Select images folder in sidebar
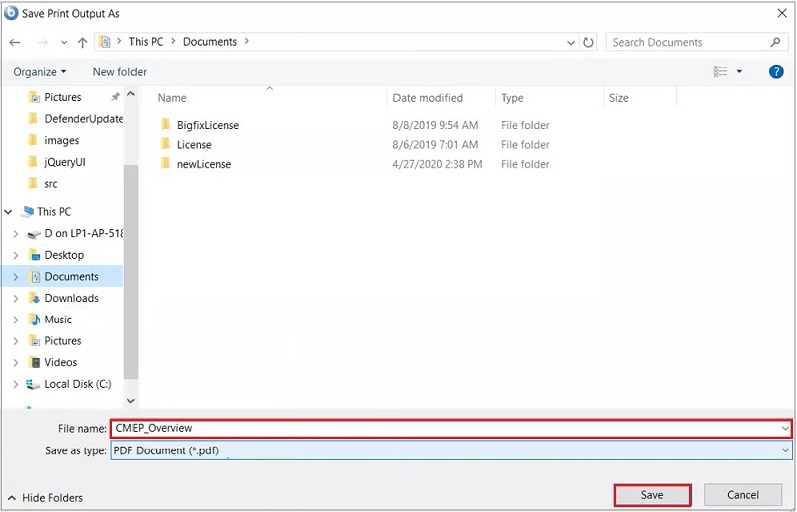Screen dimensions: 797x512 click(x=53, y=140)
